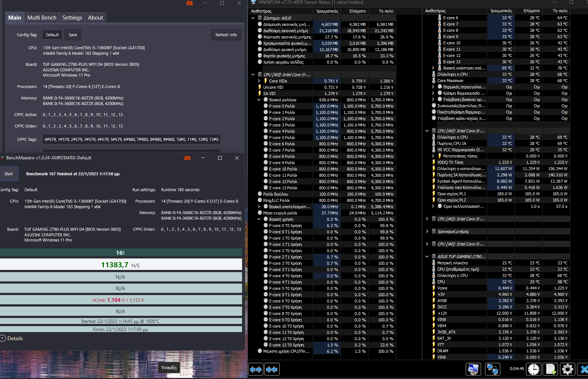
Task: Switch to the Main tab in BenchMaestro
Action: 15,18
